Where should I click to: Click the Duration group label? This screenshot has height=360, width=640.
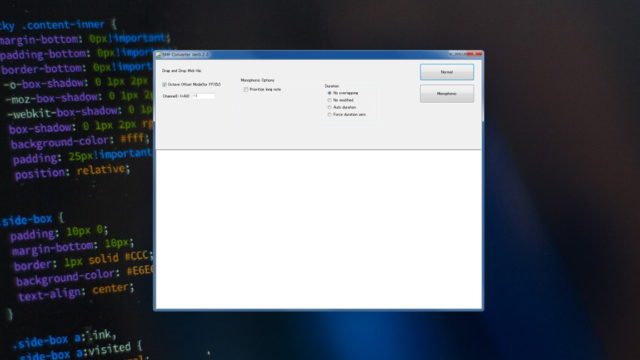tap(332, 86)
